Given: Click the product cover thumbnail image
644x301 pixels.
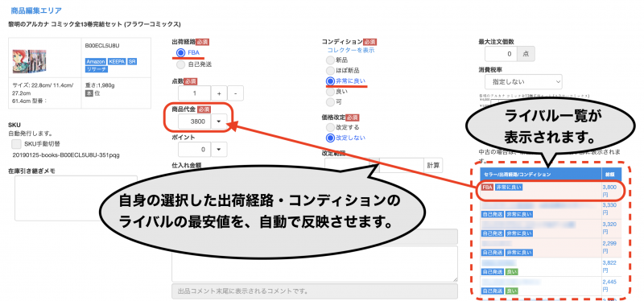Looking at the screenshot, I should [29, 61].
